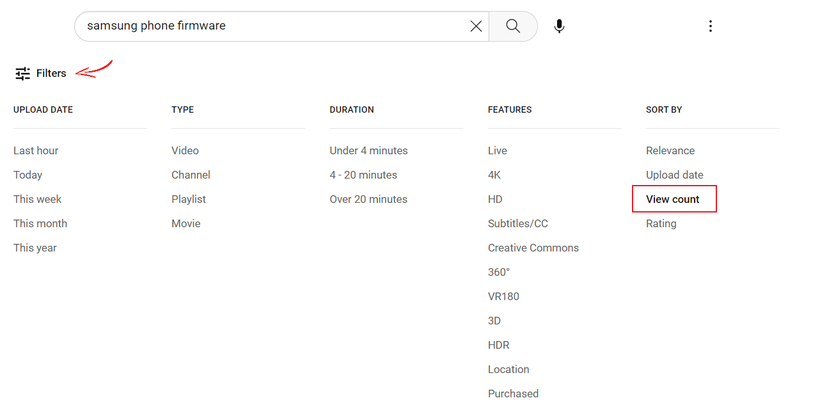Select Relevance sort option
This screenshot has height=409, width=820.
click(670, 151)
